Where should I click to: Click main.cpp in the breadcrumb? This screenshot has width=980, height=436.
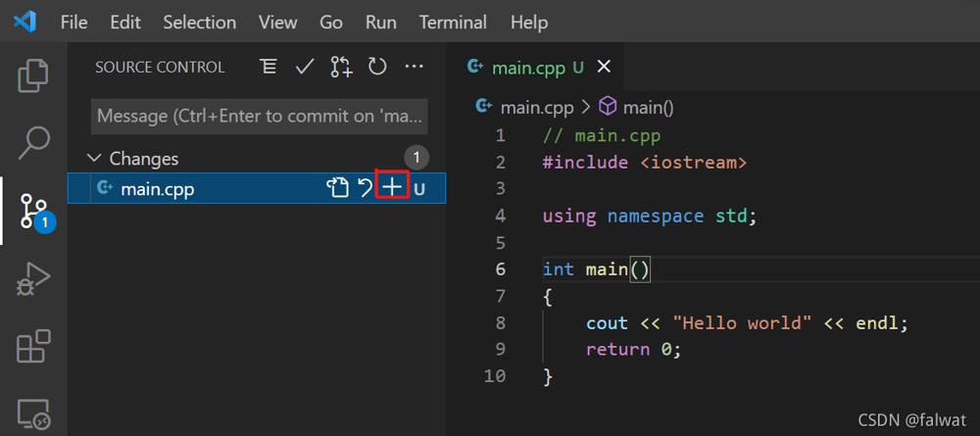pyautogui.click(x=537, y=108)
